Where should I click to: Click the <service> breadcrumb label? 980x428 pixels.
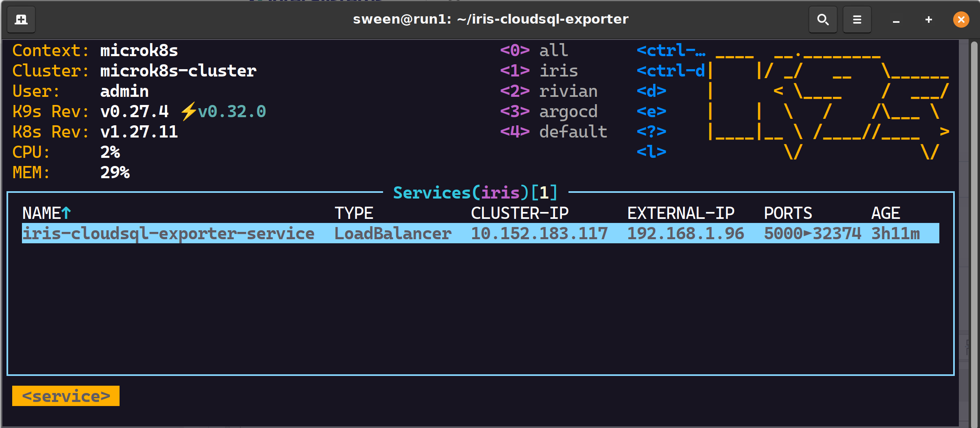tap(66, 396)
